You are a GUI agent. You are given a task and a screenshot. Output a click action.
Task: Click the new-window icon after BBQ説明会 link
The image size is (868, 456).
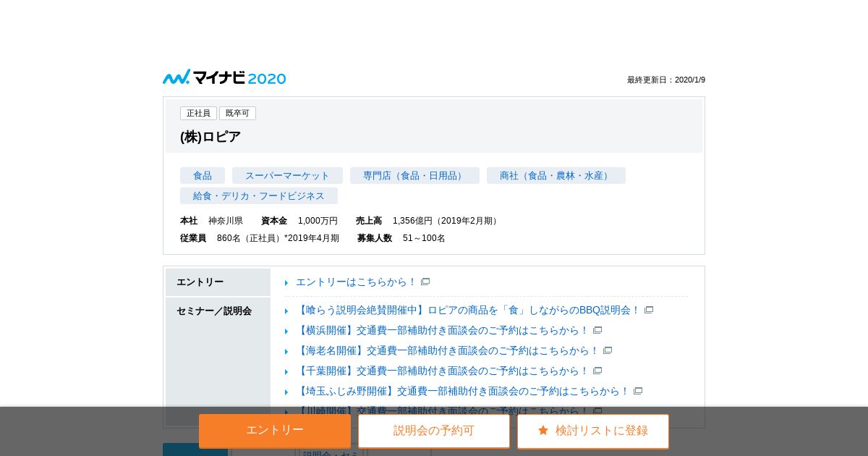(649, 310)
